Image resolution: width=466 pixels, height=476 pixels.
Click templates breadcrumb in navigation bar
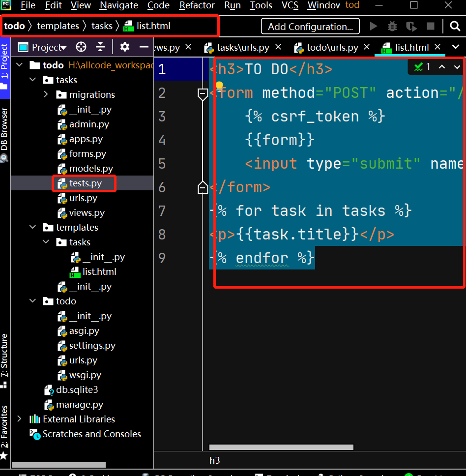[x=58, y=26]
